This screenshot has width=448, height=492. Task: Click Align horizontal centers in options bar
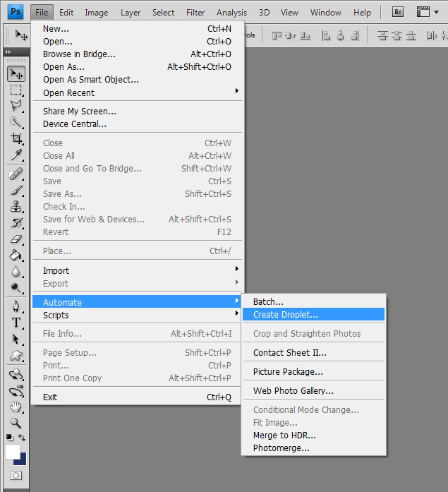[341, 36]
